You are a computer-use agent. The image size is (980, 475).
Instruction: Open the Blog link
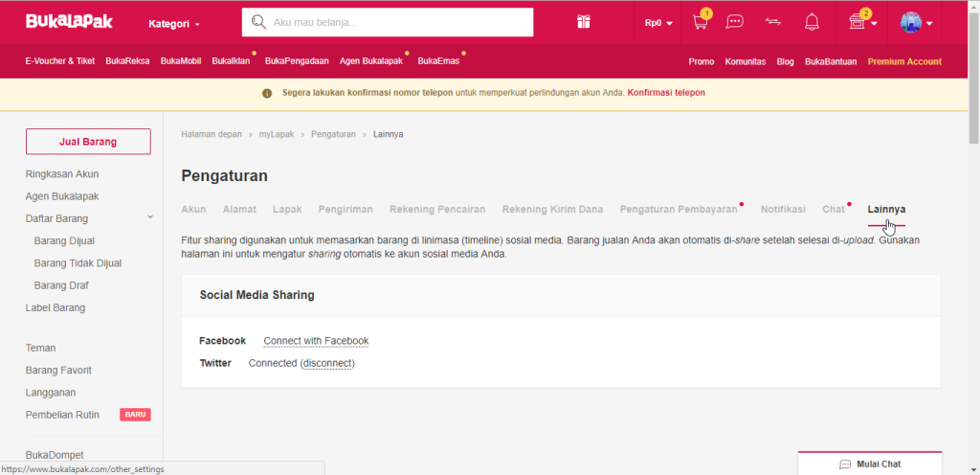pyautogui.click(x=785, y=62)
